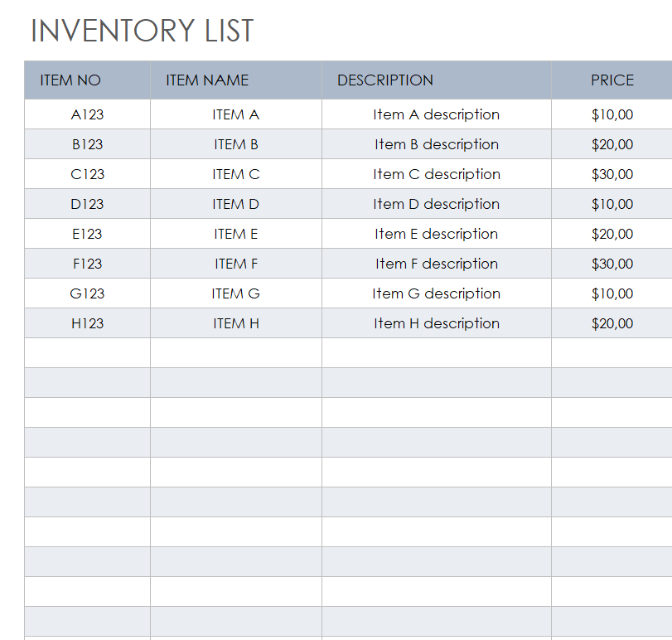Select the ITEM NO column header
The height and width of the screenshot is (640, 672).
coord(70,80)
